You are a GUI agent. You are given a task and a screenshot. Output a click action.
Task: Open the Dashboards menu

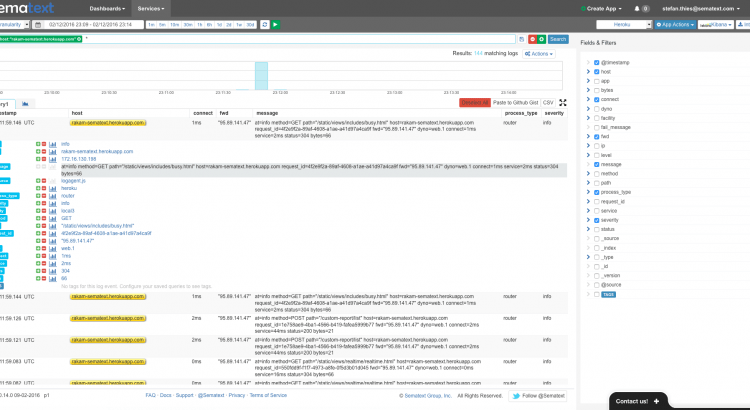(x=107, y=9)
